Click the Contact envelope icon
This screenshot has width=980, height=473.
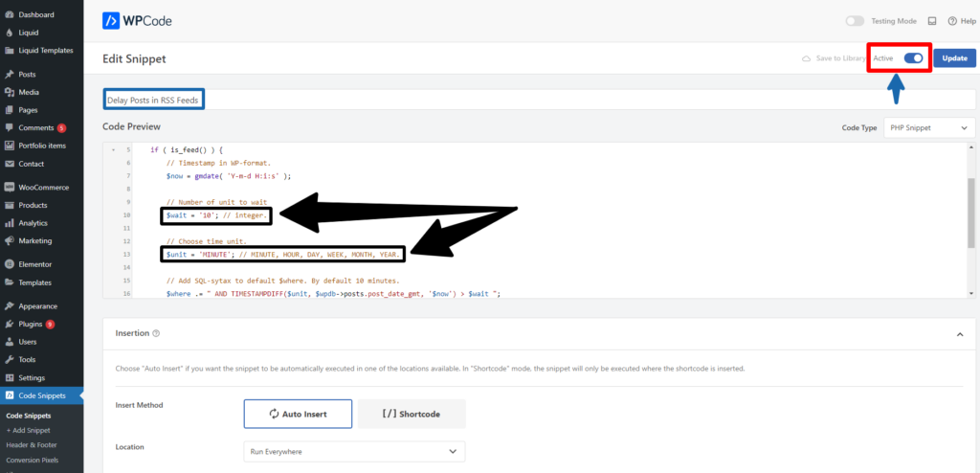point(10,164)
